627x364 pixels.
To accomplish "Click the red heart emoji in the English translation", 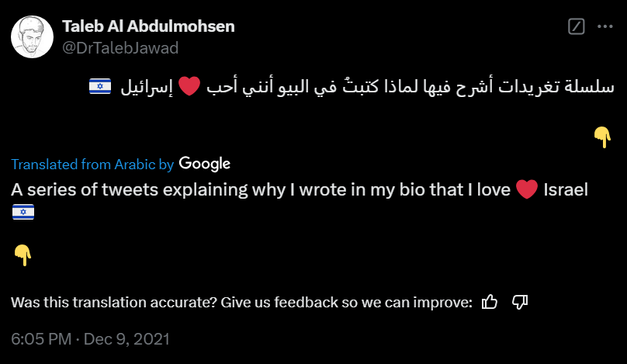I will [x=526, y=190].
